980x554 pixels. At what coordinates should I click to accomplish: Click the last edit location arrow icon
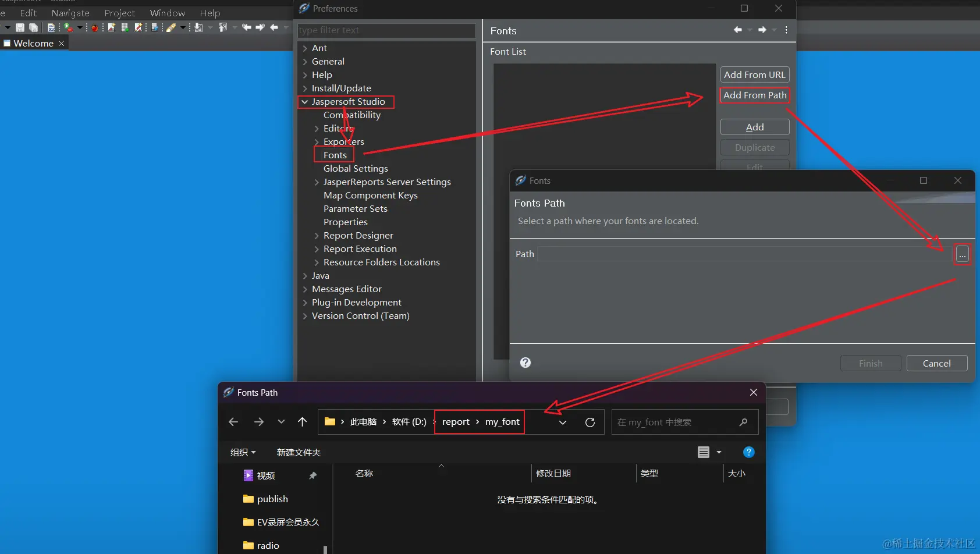tap(247, 27)
